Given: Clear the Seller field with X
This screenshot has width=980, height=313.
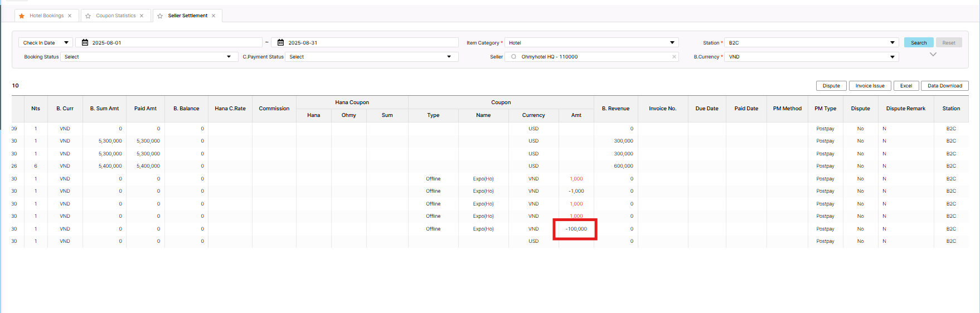Looking at the screenshot, I should [674, 57].
